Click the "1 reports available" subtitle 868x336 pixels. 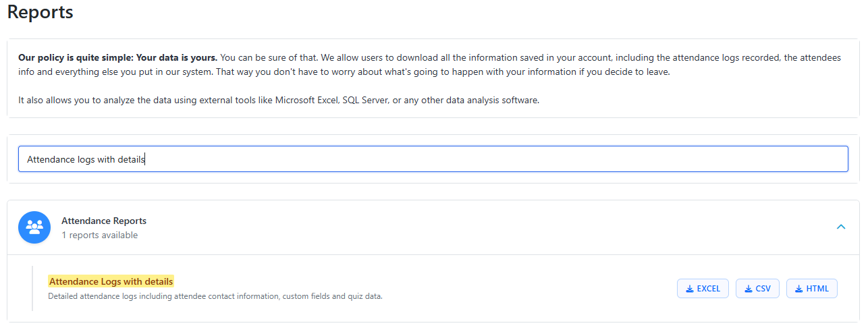tap(99, 235)
